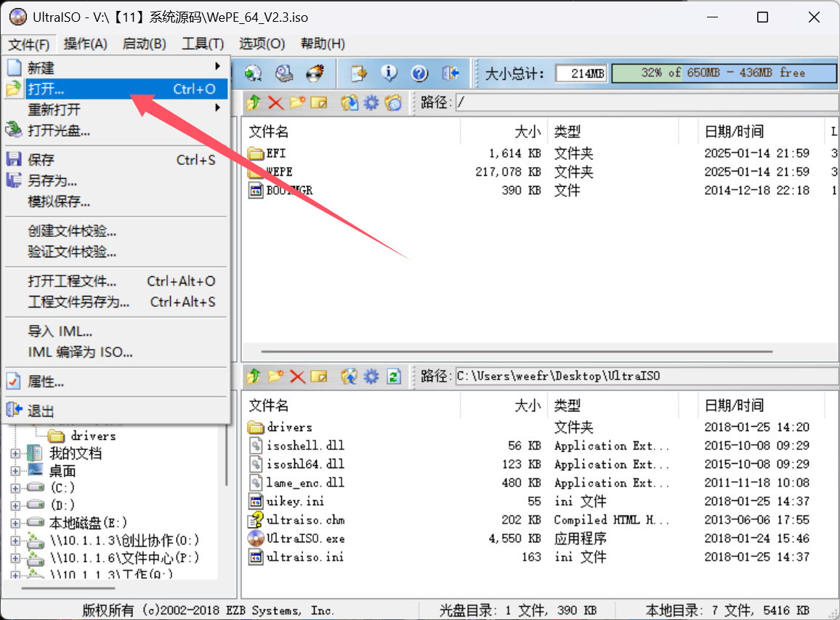Expand the 我的文档 tree node
The height and width of the screenshot is (620, 840).
pos(15,454)
